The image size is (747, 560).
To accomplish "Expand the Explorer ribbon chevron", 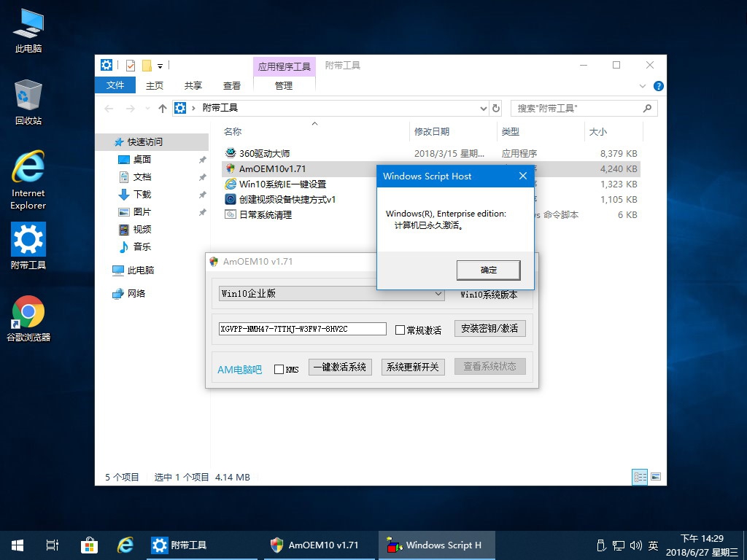I will (642, 86).
